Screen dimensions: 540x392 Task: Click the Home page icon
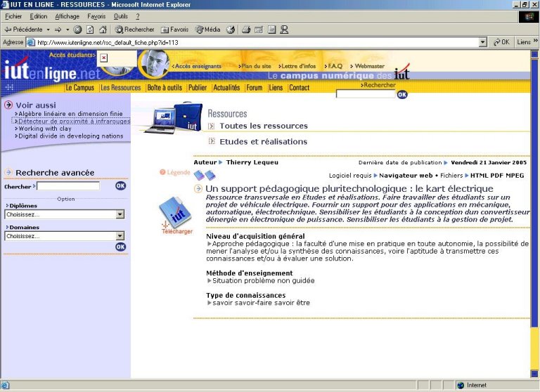click(103, 30)
